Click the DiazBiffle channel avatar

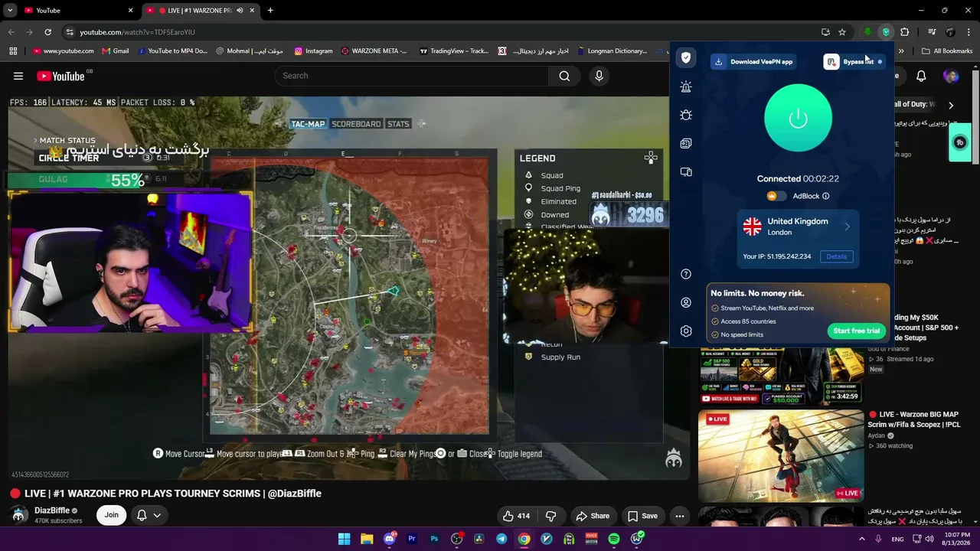19,515
